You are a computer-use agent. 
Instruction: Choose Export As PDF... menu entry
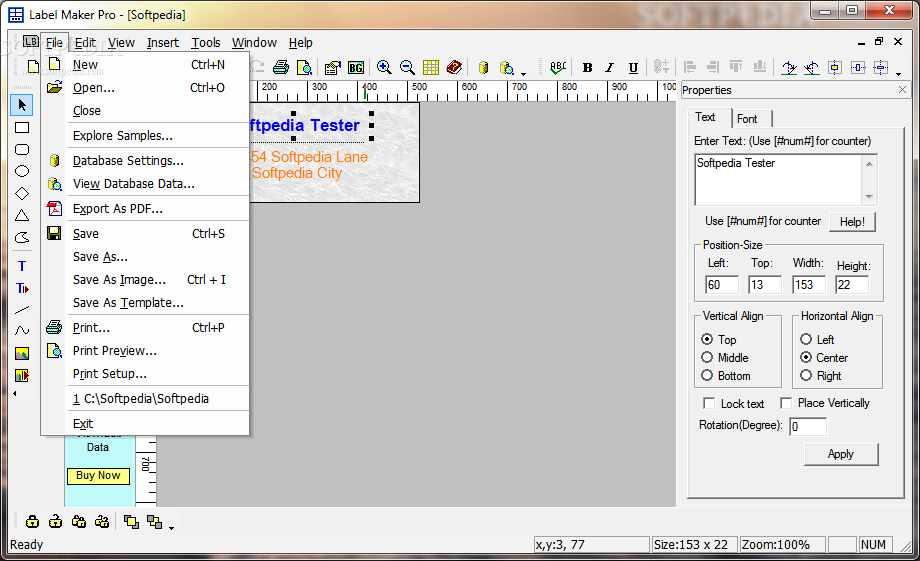[x=146, y=208]
